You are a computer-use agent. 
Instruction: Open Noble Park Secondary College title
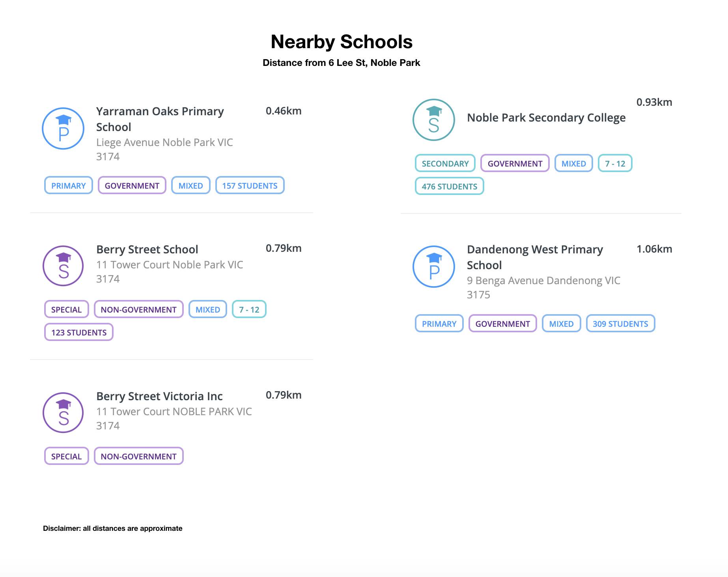coord(546,118)
